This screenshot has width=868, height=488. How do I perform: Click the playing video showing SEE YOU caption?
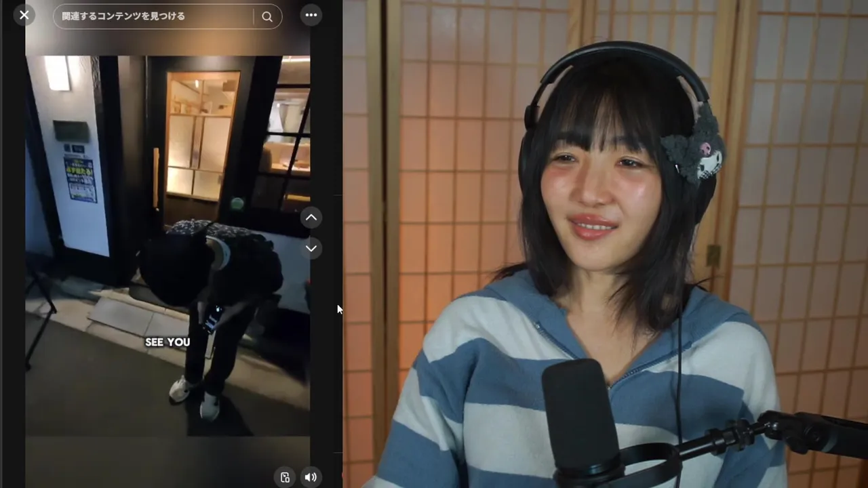[167, 246]
